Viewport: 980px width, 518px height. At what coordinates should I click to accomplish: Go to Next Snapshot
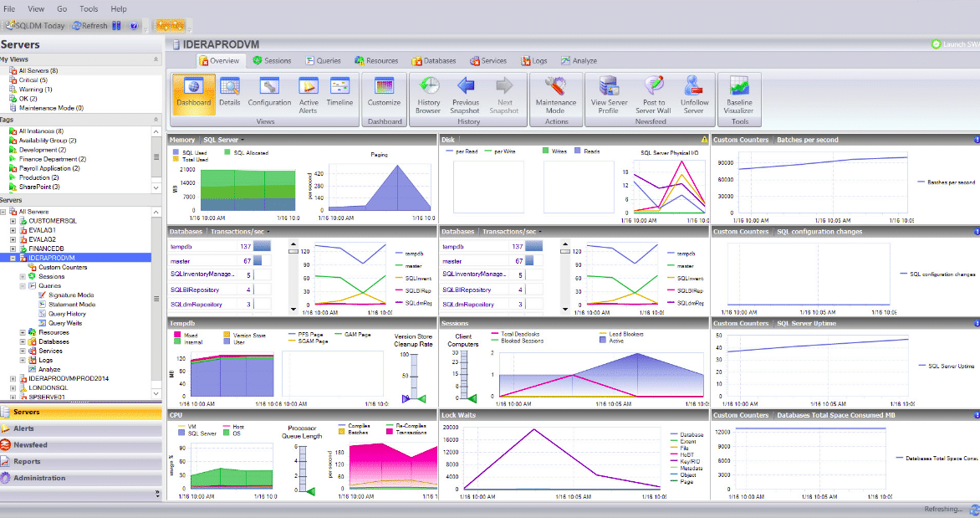503,95
